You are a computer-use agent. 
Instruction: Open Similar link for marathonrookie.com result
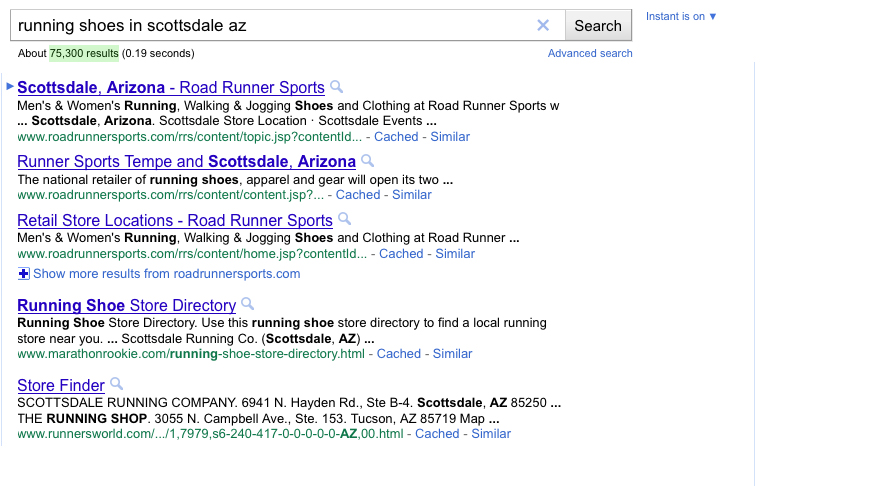click(x=452, y=354)
